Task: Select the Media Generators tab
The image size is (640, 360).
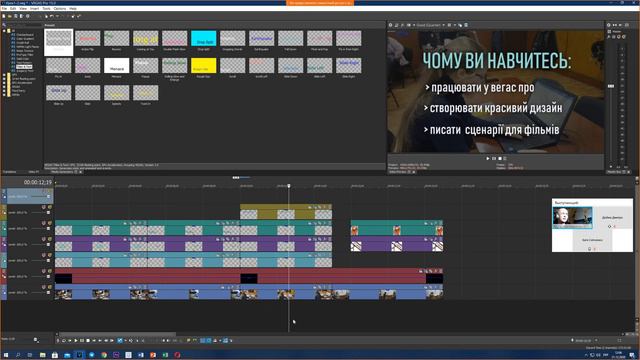Action: click(62, 172)
